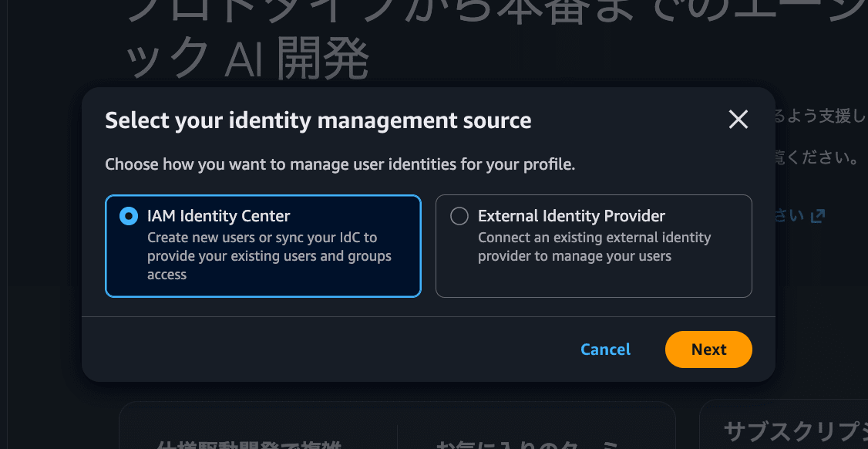Click "Choose how you want to manage" text

pos(340,164)
